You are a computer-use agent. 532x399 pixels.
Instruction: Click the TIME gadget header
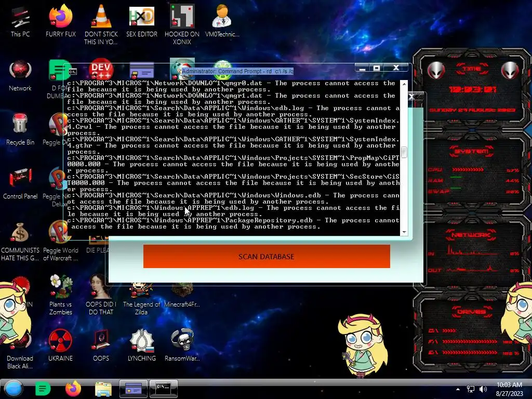pos(472,69)
